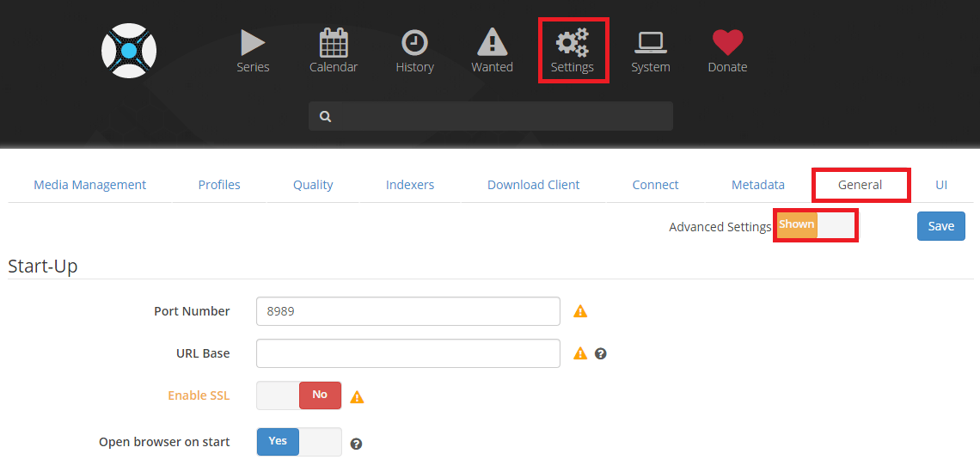
Task: Toggle the Enable SSL switch
Action: [299, 395]
